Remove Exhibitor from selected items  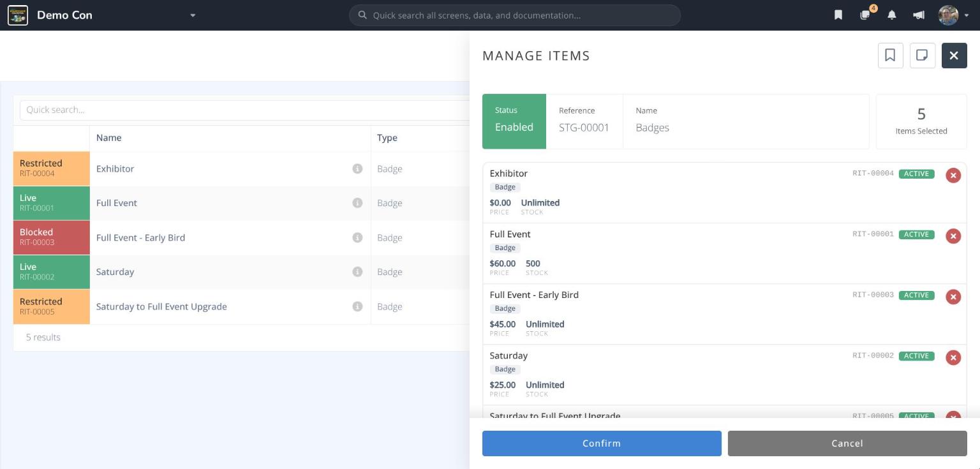click(953, 175)
